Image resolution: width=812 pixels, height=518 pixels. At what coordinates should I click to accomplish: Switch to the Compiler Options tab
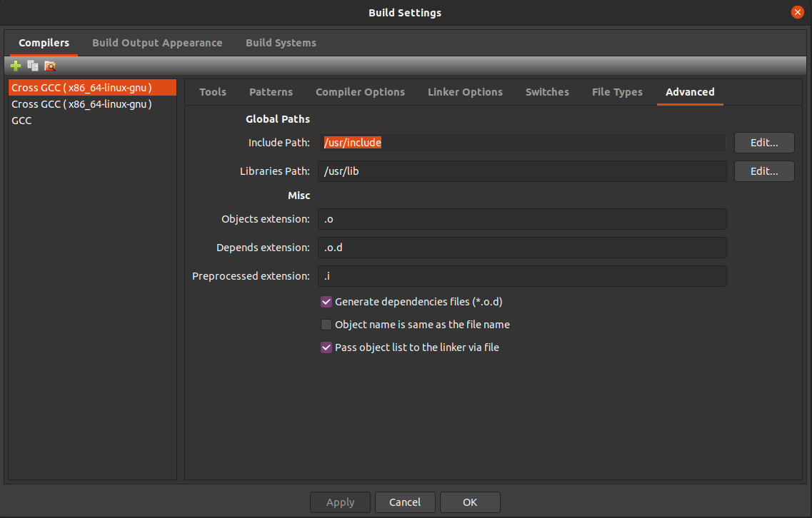360,92
